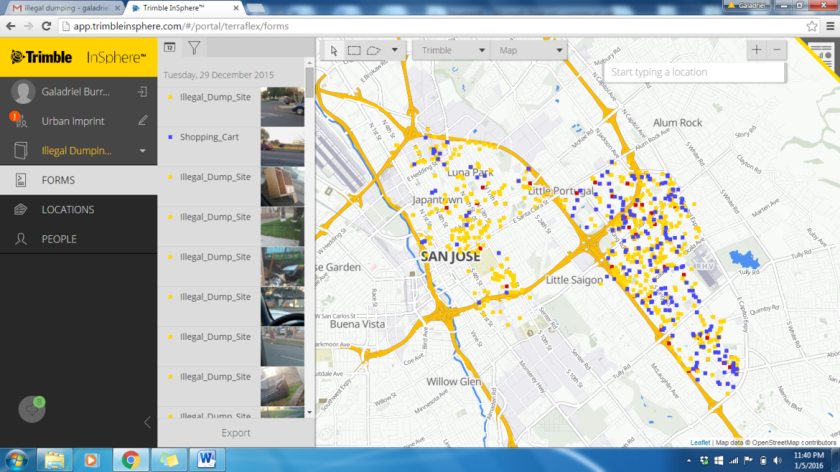Click the edit pencil beside Urban Imprint
The width and height of the screenshot is (840, 472).
(142, 121)
